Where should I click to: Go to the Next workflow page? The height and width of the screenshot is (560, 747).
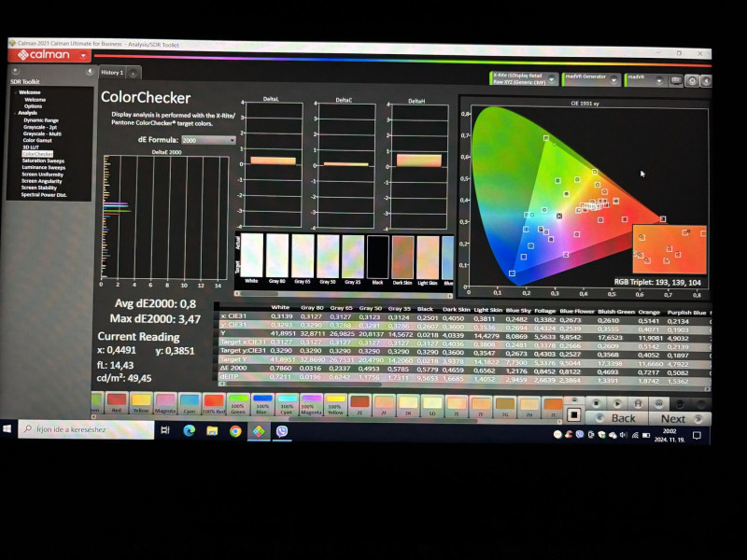(680, 419)
